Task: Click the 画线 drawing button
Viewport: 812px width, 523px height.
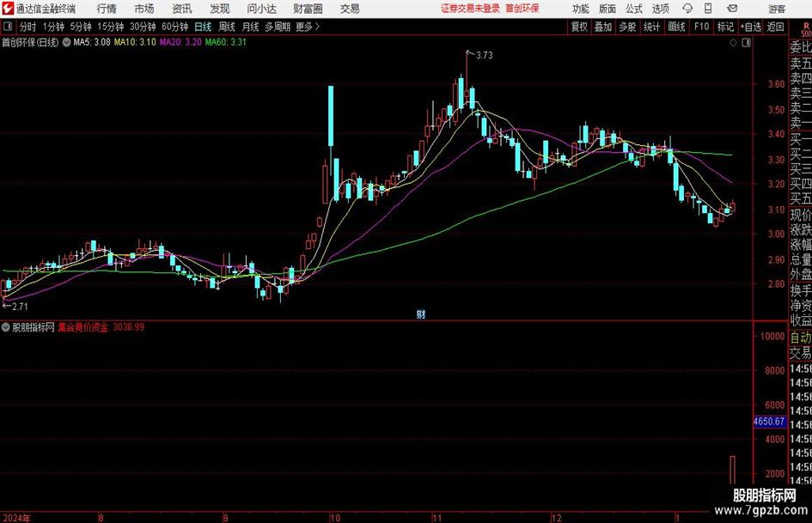Action: pos(676,27)
